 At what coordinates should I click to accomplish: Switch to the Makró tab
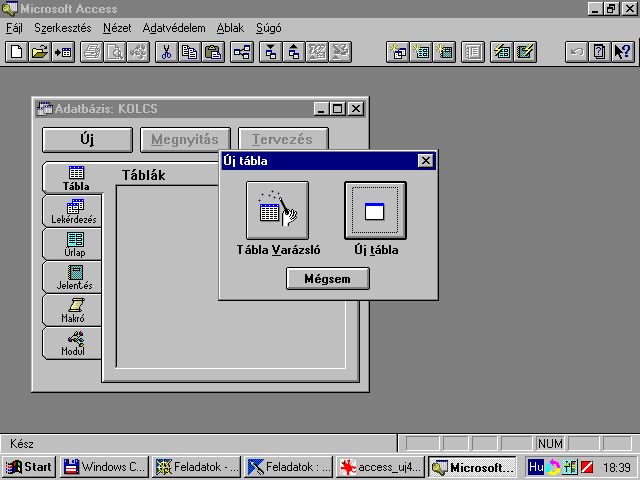tap(74, 310)
